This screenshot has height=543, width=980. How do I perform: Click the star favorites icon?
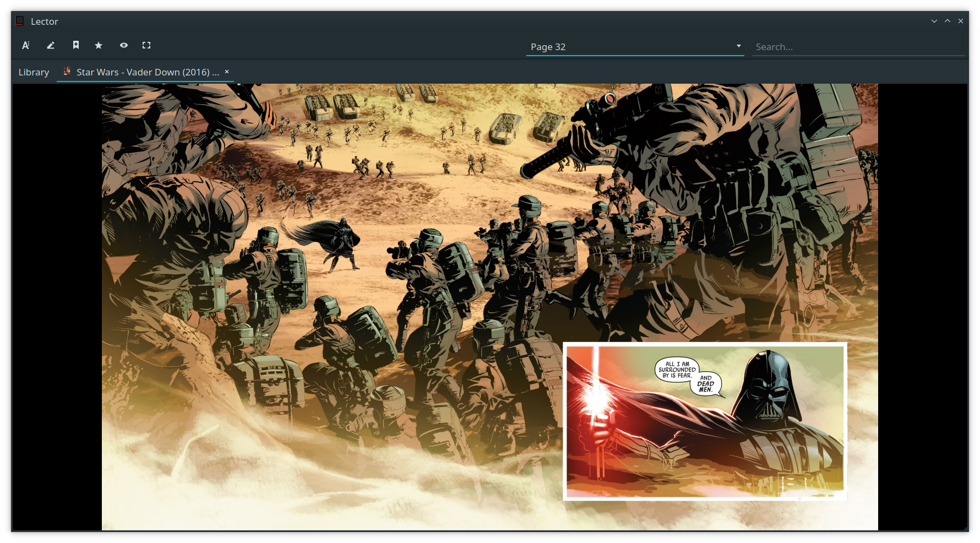pyautogui.click(x=99, y=46)
